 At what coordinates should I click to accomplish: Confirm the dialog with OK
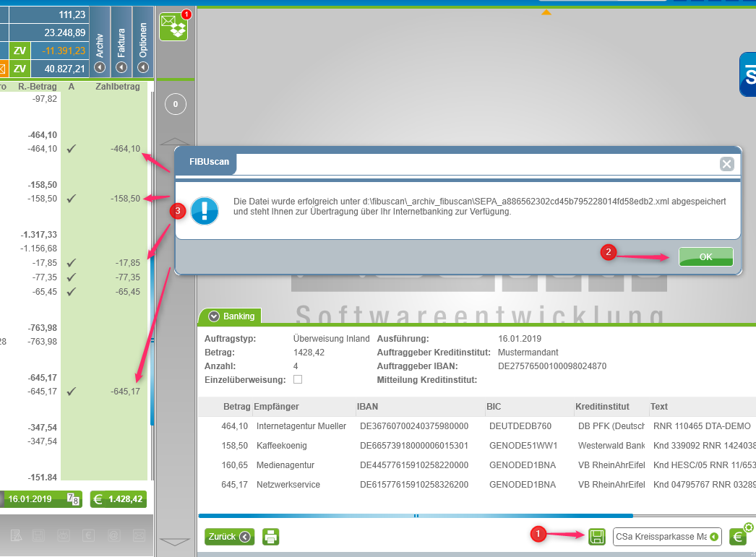pos(705,256)
